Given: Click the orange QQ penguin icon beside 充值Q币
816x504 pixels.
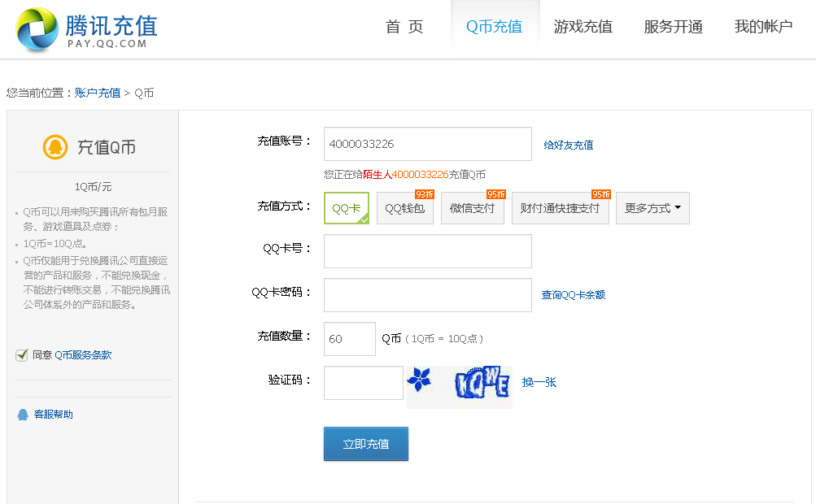Looking at the screenshot, I should click(x=55, y=147).
